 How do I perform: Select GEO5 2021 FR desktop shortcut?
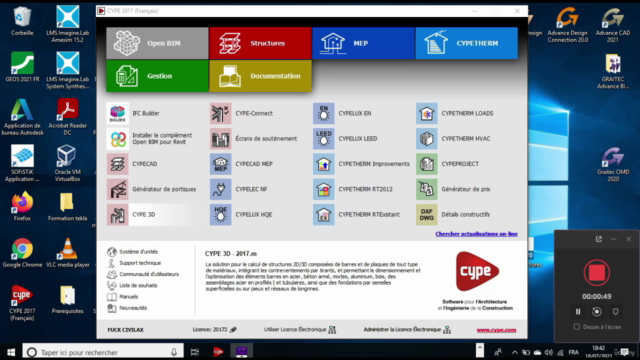[22, 68]
